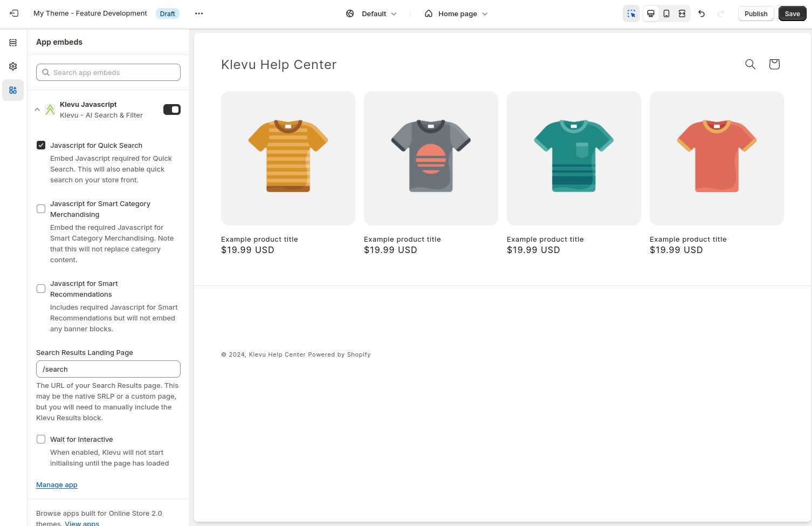Follow the View apps link
Viewport: 812px width, 526px height.
(x=82, y=523)
